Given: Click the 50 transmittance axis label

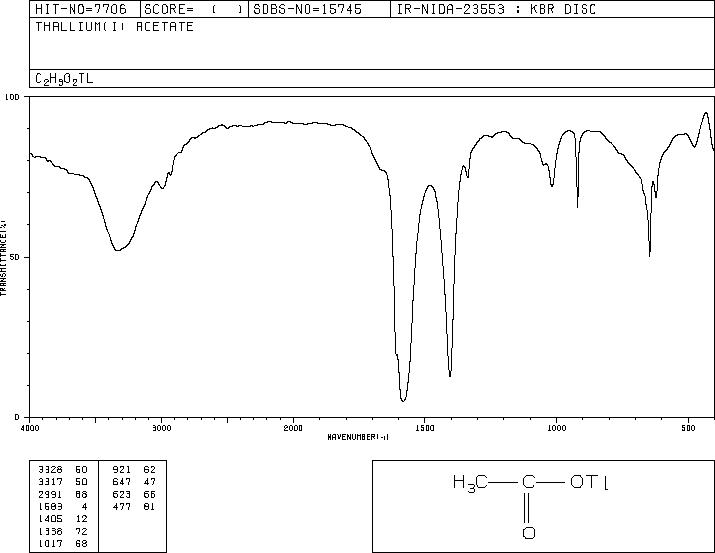Looking at the screenshot, I should [14, 257].
